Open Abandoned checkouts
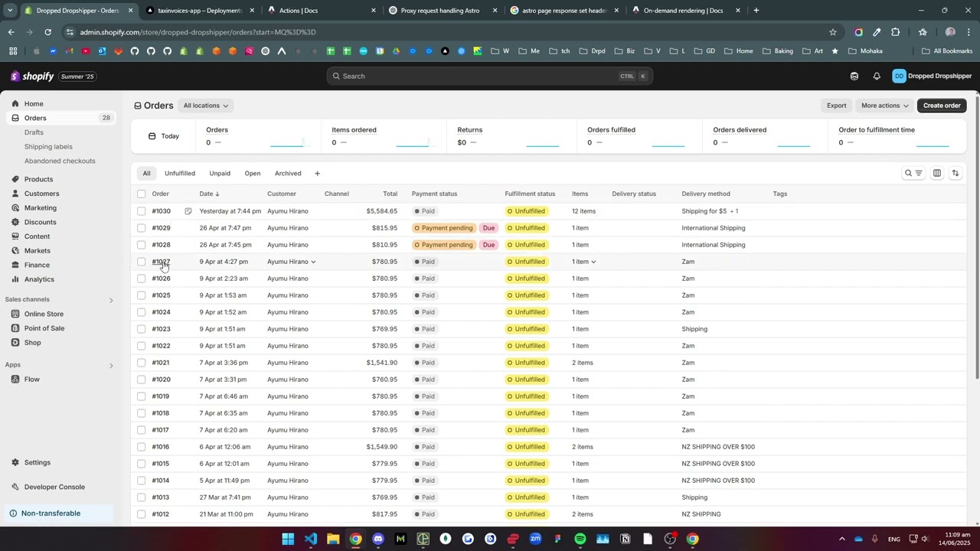 (60, 161)
